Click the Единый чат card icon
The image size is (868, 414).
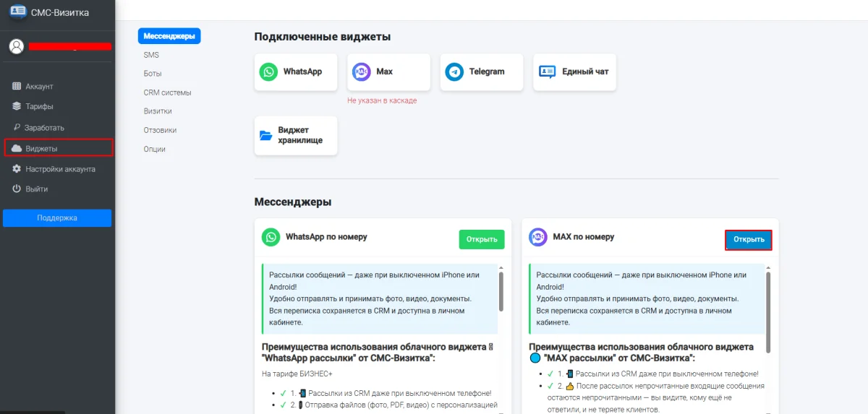coord(548,72)
